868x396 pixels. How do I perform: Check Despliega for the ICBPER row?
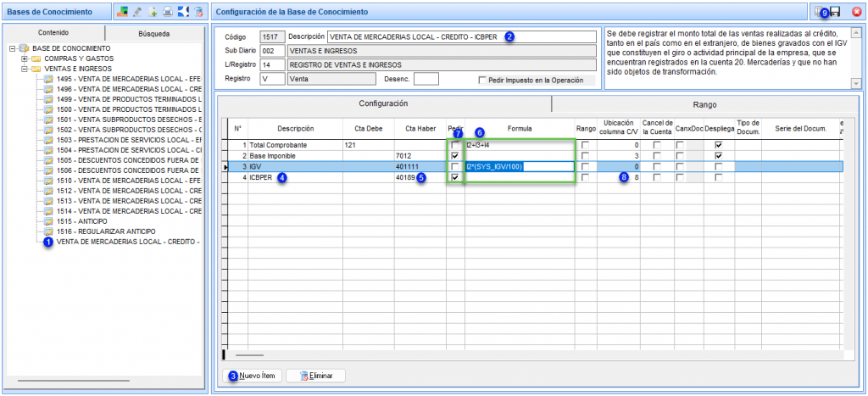[719, 177]
